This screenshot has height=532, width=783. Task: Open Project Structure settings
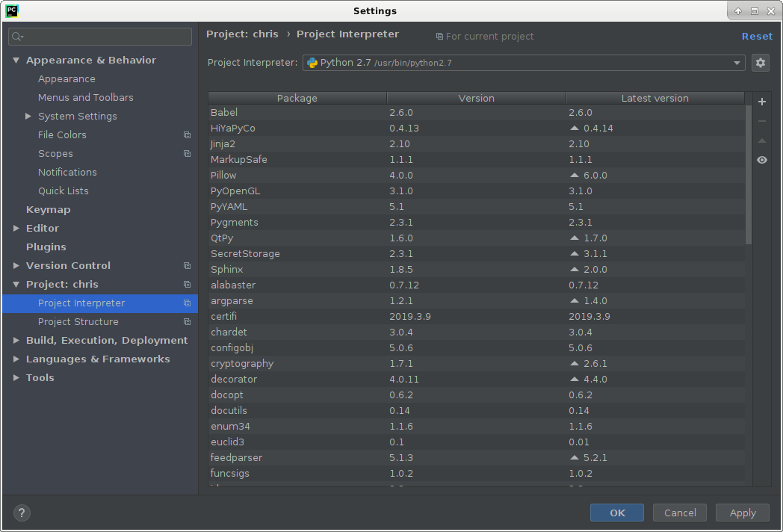pyautogui.click(x=78, y=322)
